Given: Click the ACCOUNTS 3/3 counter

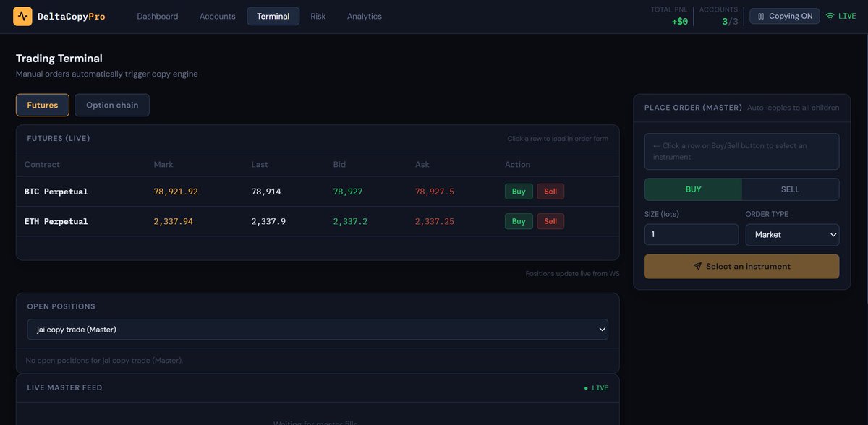Looking at the screenshot, I should pyautogui.click(x=730, y=22).
